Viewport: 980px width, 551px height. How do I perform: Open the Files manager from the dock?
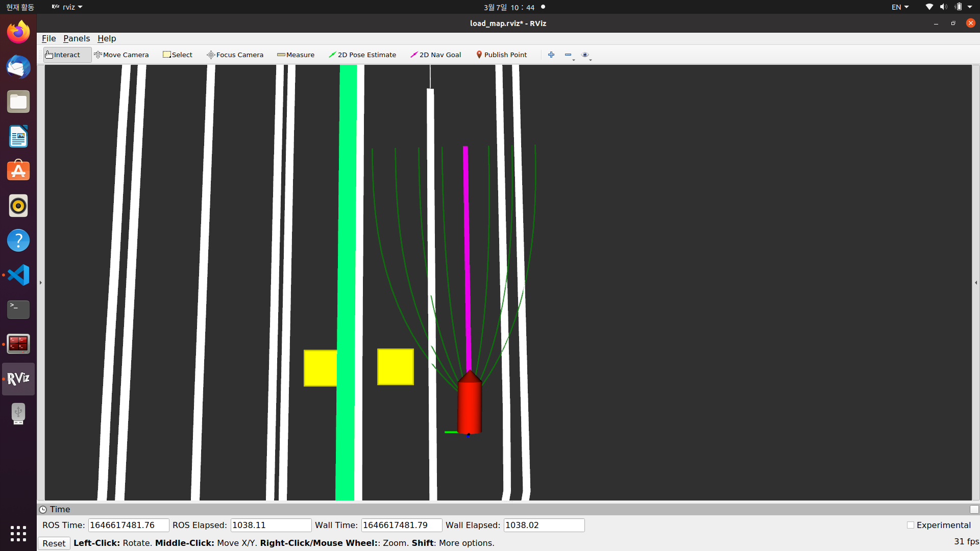18,102
